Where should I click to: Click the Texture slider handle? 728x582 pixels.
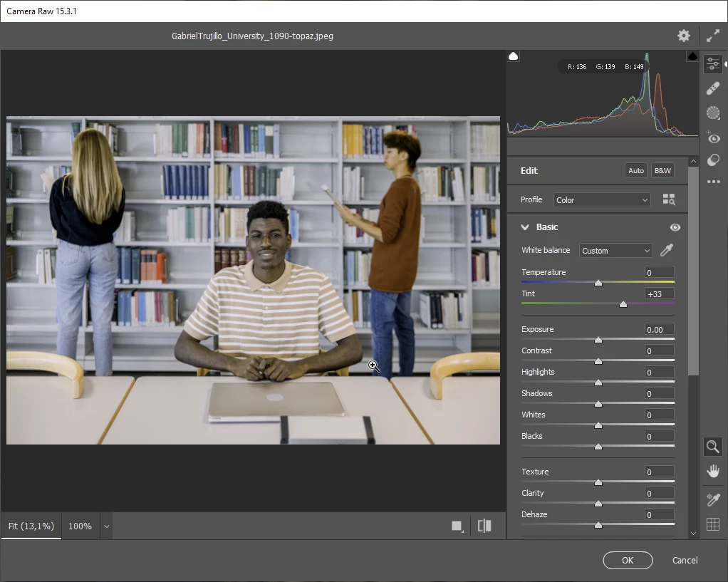pos(598,482)
